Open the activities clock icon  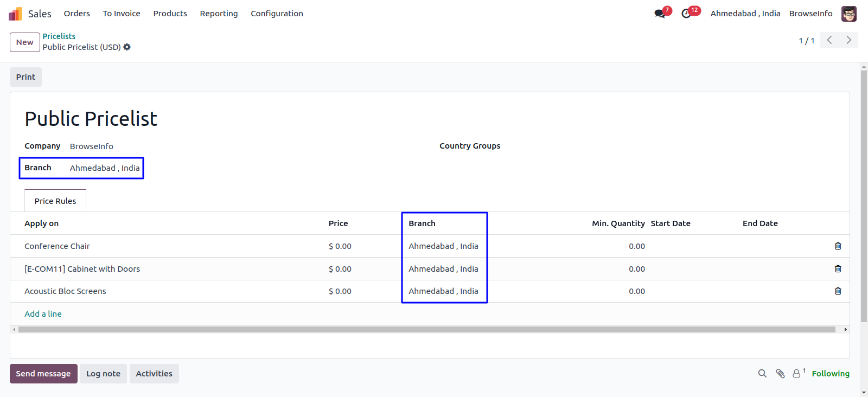point(686,14)
